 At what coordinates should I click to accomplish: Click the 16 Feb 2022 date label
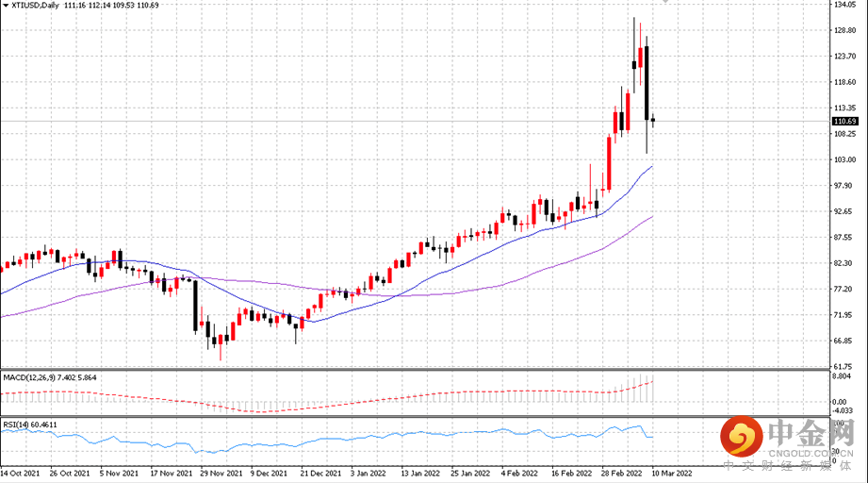point(571,474)
